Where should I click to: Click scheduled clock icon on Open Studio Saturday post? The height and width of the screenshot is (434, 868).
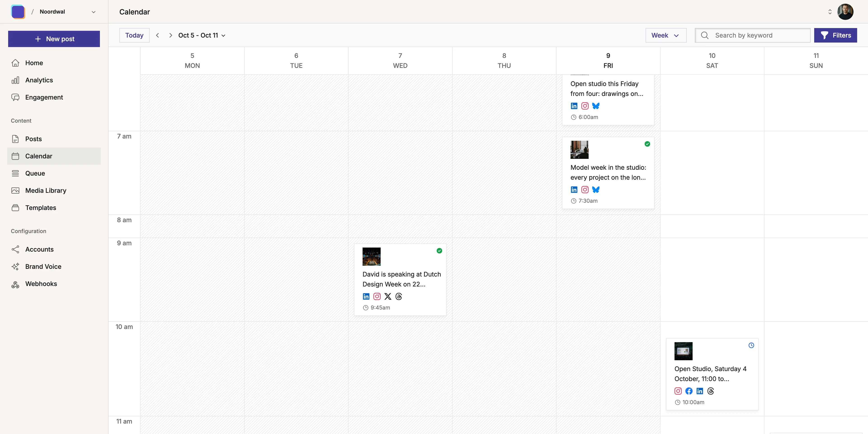point(751,345)
